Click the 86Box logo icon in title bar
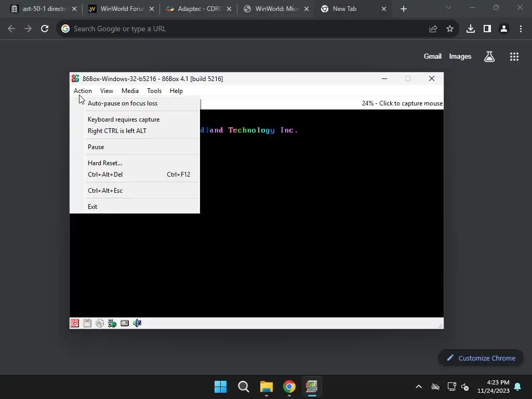 75,78
